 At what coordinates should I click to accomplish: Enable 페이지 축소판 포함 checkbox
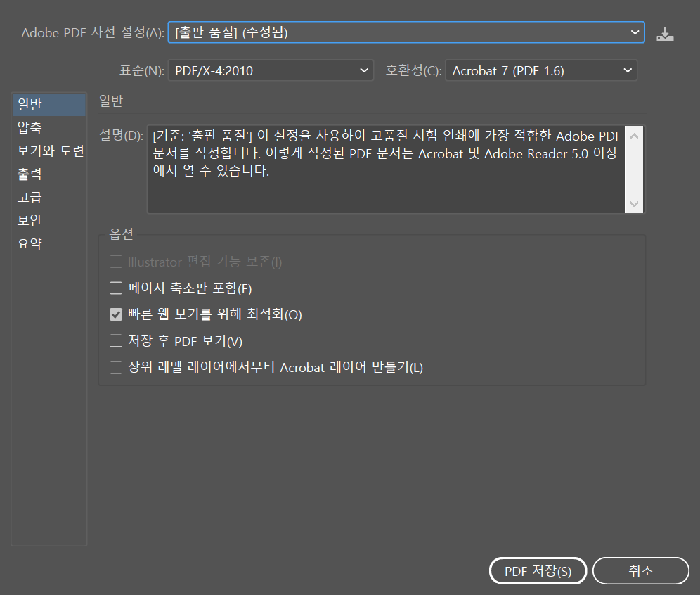pos(116,288)
